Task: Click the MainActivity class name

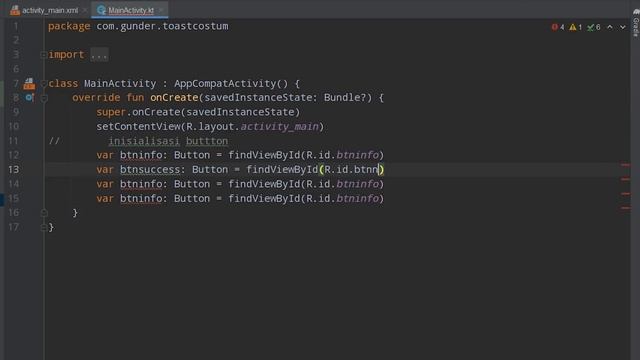Action: (x=120, y=84)
